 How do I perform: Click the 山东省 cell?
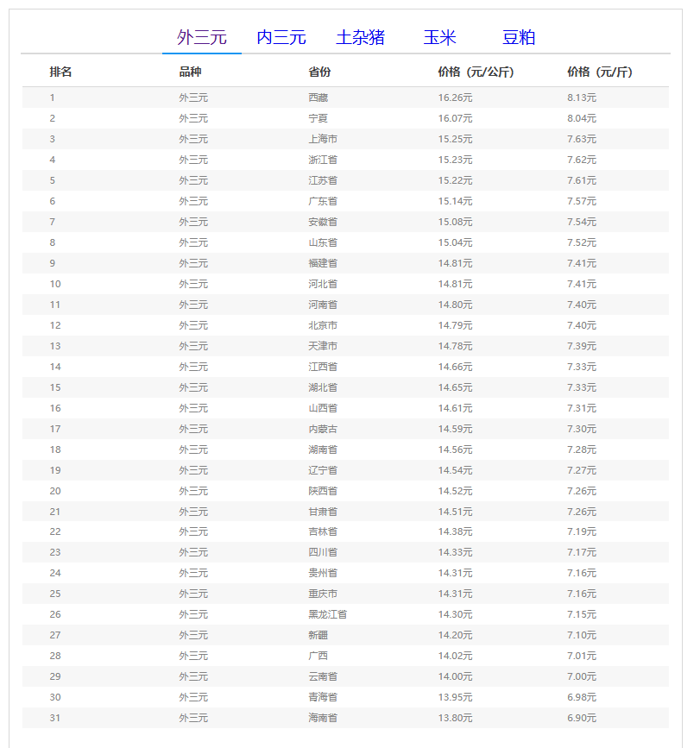pyautogui.click(x=323, y=242)
